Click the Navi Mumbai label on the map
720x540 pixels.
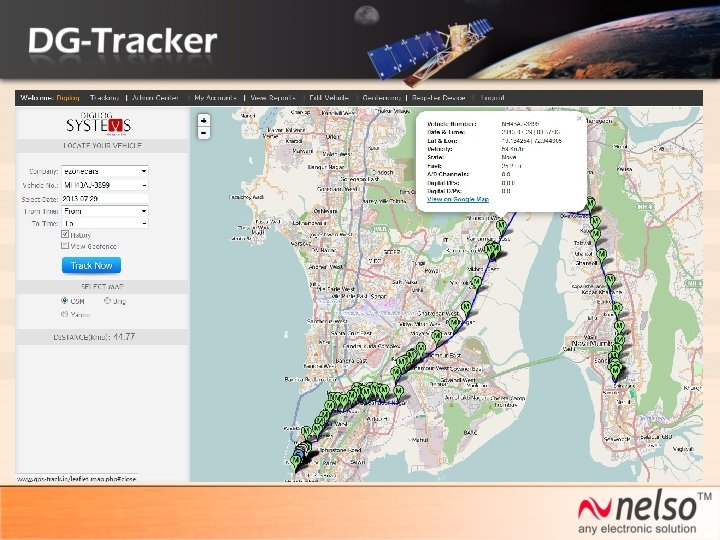coord(591,343)
